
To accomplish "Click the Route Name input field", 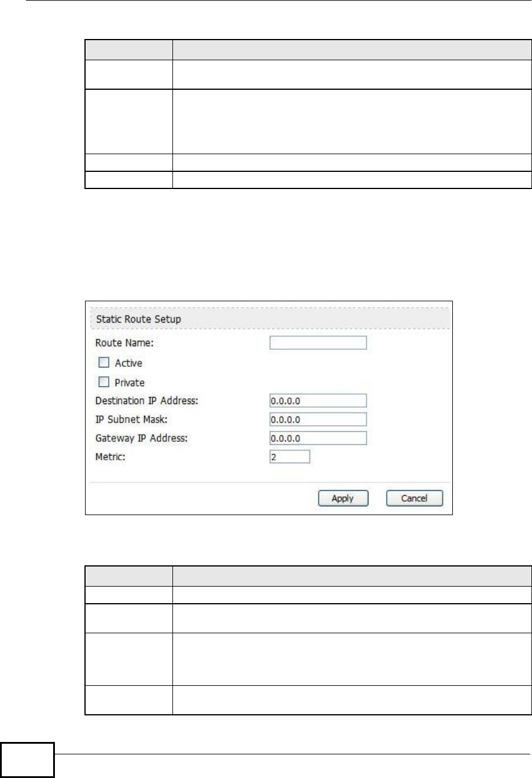I will point(318,343).
